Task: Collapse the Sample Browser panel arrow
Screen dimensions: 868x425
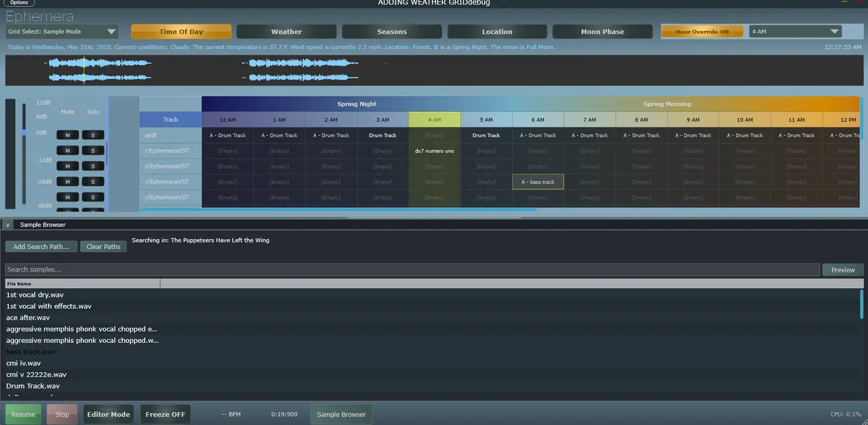Action: pyautogui.click(x=7, y=225)
